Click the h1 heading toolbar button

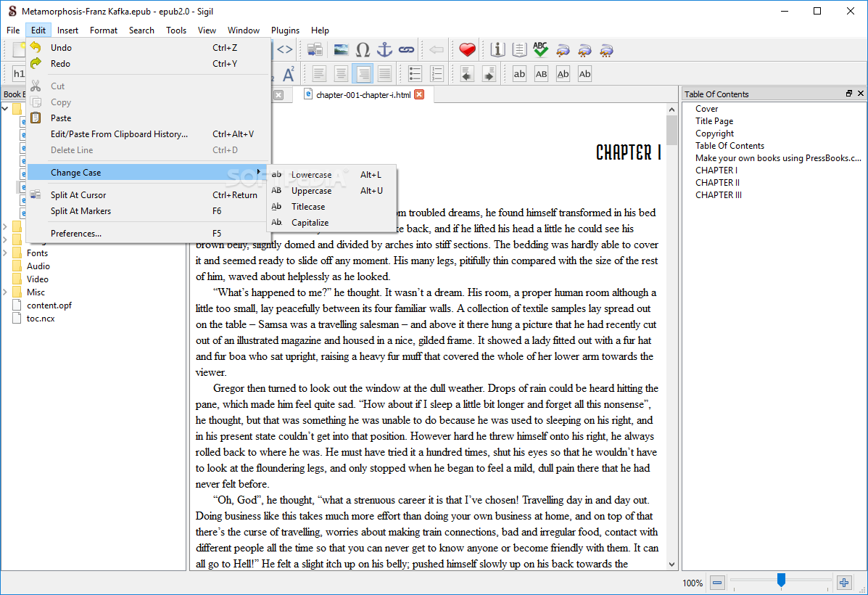click(x=19, y=74)
